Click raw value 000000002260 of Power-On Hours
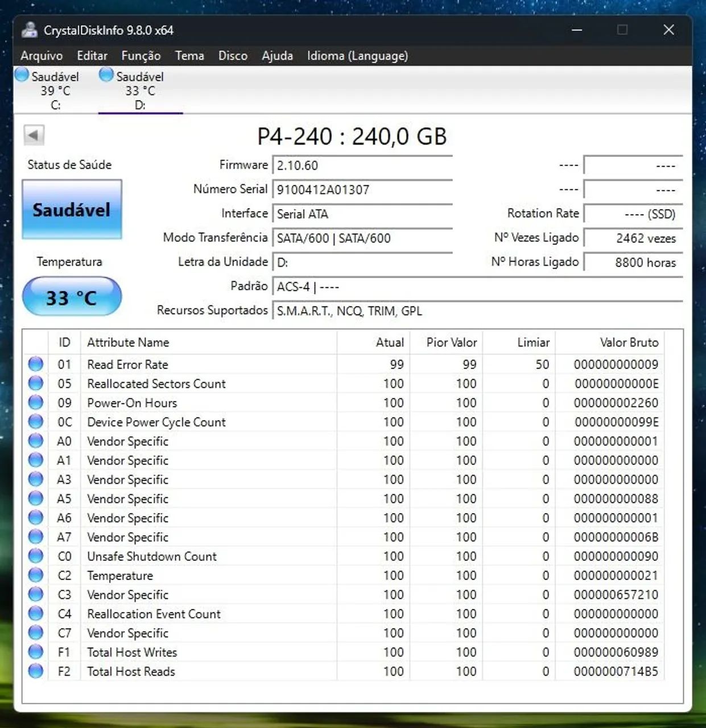Image resolution: width=706 pixels, height=728 pixels. pos(616,403)
